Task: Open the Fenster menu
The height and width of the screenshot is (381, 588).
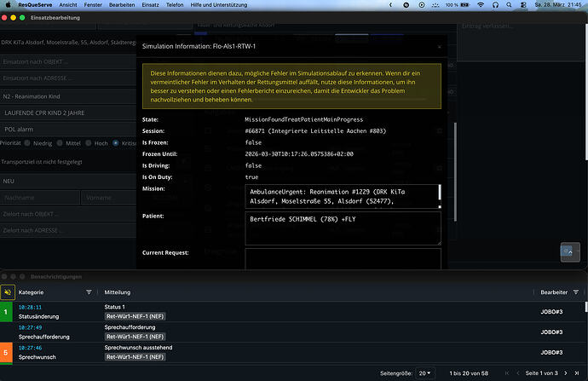Action: [x=93, y=5]
